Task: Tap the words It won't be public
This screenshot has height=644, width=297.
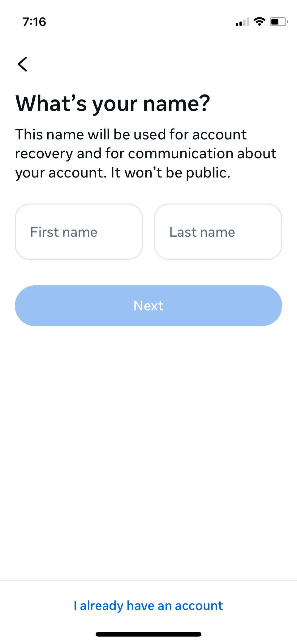Action: (x=170, y=173)
